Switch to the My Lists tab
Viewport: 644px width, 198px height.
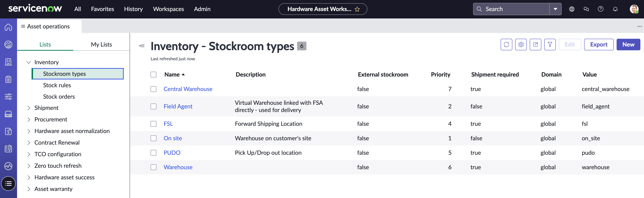pyautogui.click(x=101, y=45)
